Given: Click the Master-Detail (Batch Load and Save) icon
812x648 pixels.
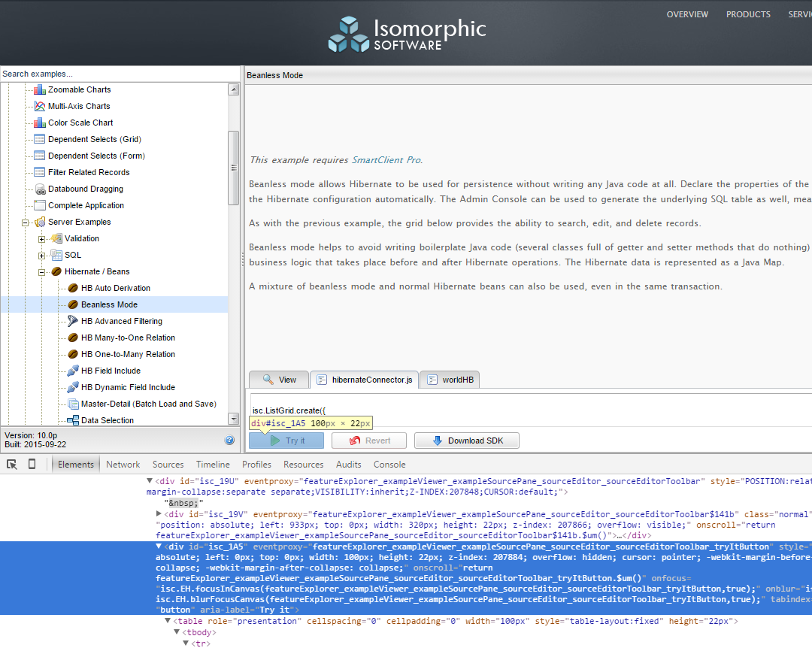Looking at the screenshot, I should (x=73, y=404).
